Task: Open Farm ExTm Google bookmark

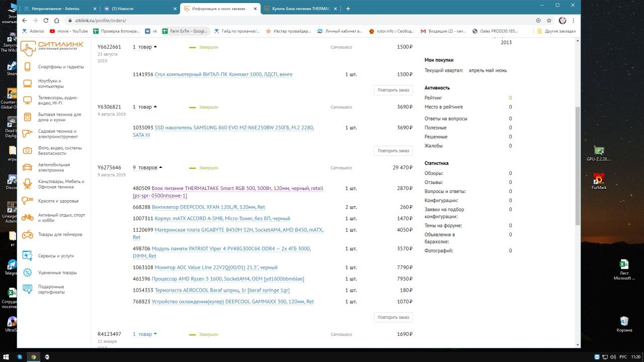Action: click(185, 31)
